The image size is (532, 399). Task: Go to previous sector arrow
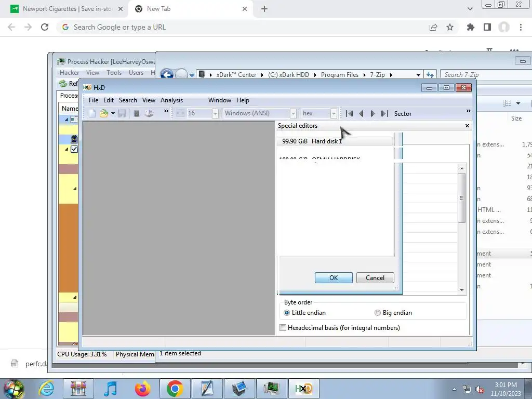click(x=361, y=114)
